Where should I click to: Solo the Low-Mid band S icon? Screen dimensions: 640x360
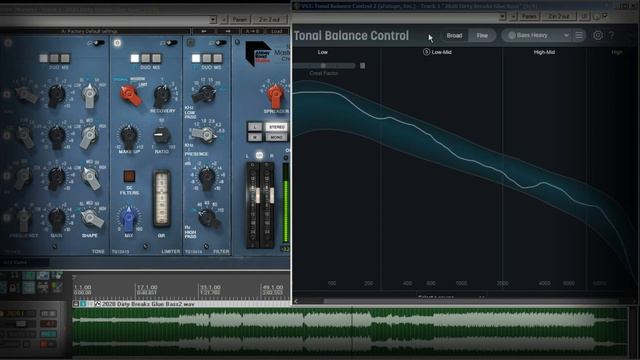pos(426,52)
